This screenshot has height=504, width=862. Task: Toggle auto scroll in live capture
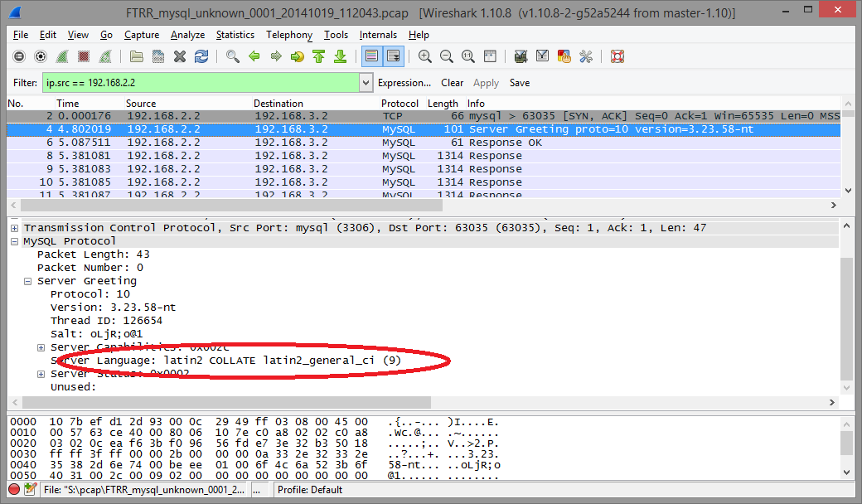click(393, 56)
